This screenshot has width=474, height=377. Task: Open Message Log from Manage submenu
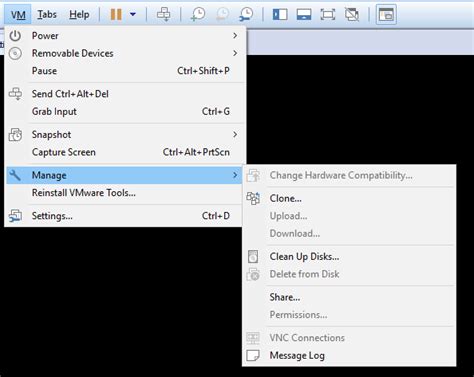(x=349, y=355)
